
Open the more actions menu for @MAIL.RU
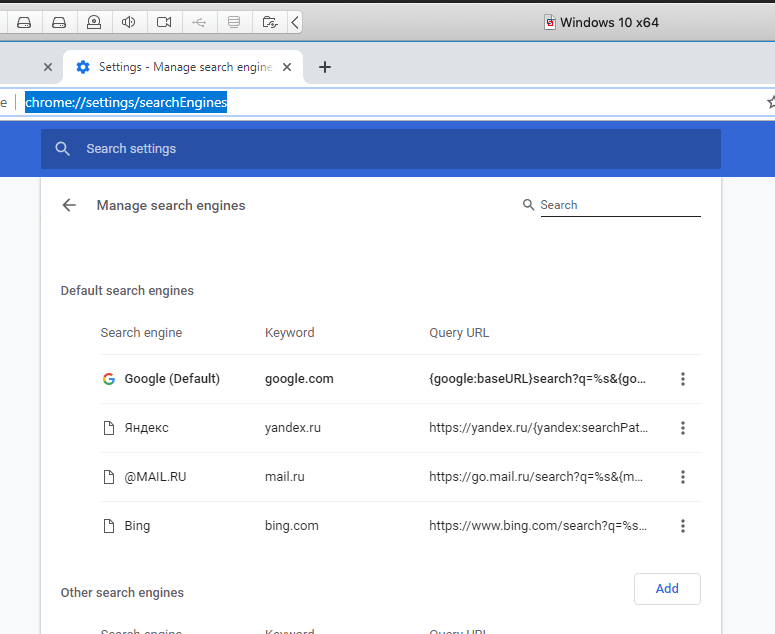[x=683, y=477]
